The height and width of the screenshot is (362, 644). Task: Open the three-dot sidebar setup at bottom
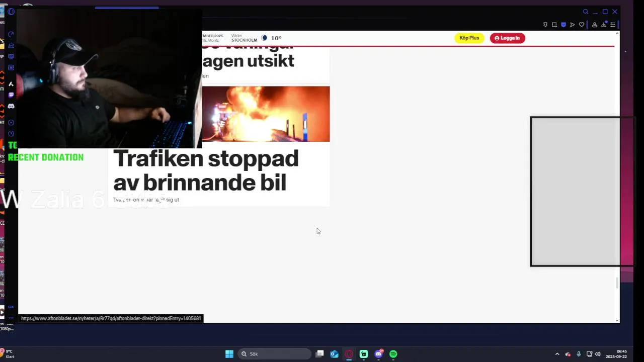tap(11, 317)
